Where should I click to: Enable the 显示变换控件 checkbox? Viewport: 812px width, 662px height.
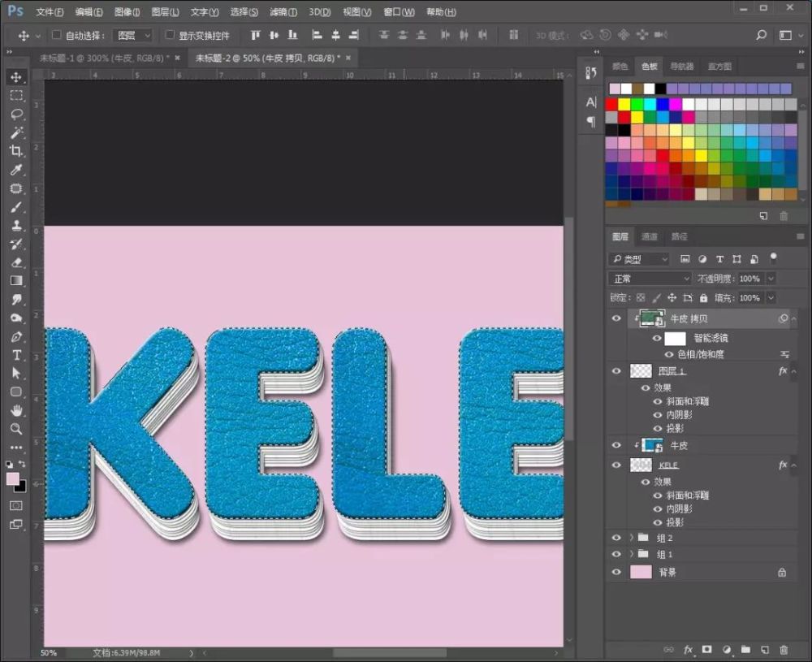(170, 35)
